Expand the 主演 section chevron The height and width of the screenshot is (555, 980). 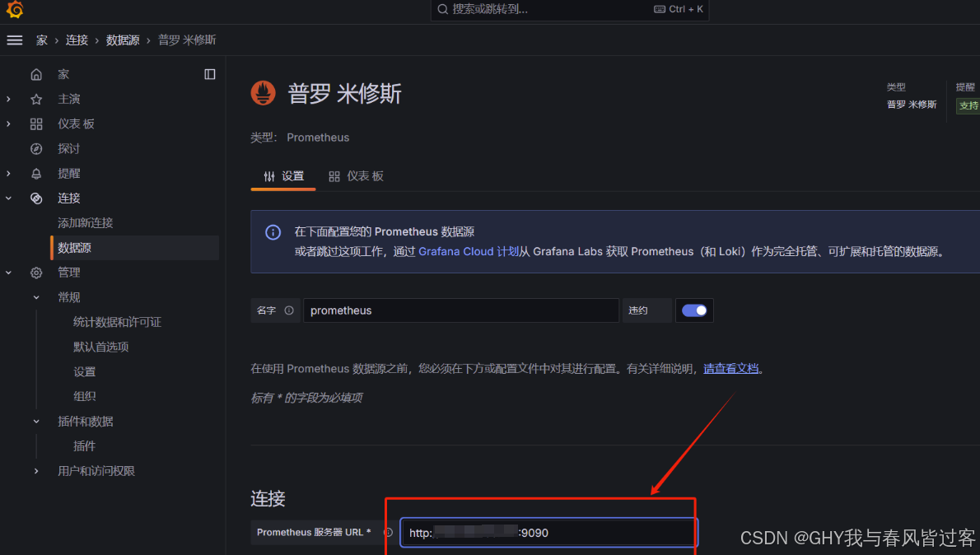click(x=9, y=99)
